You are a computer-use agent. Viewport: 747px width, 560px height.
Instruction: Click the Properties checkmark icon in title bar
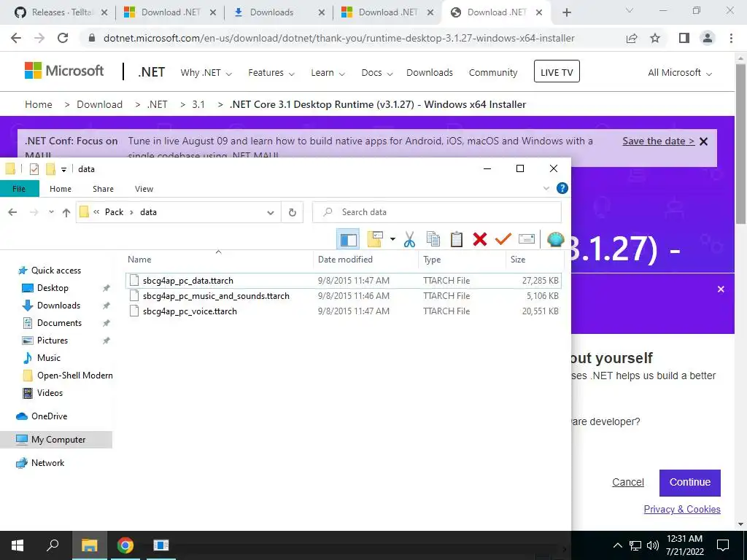34,169
